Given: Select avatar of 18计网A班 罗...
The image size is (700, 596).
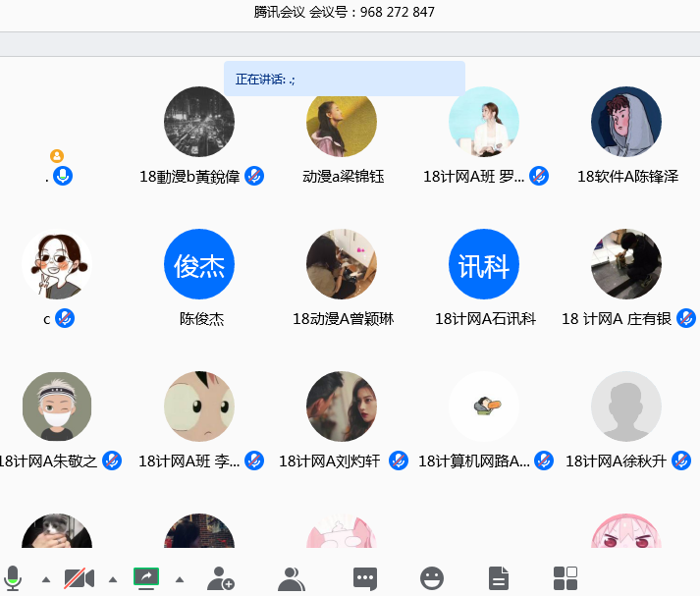Looking at the screenshot, I should (x=484, y=122).
